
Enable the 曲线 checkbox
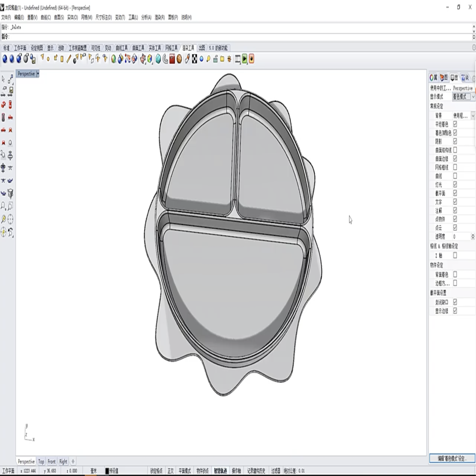coord(455,176)
